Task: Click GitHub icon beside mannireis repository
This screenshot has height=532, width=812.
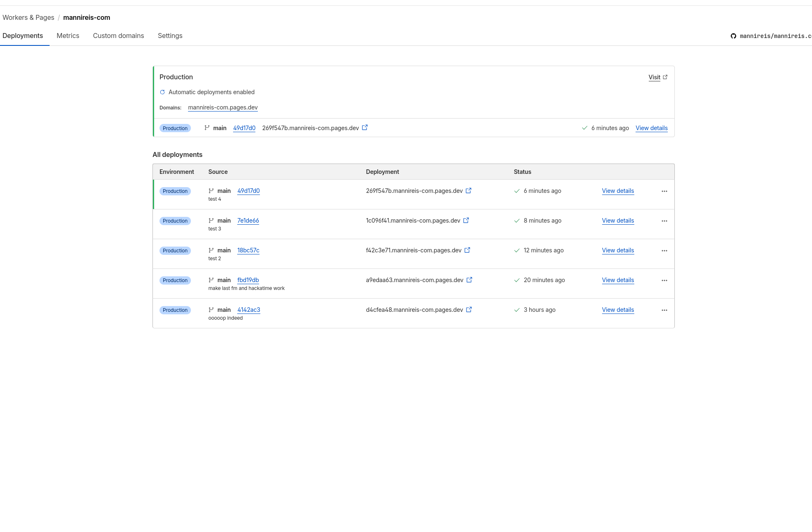Action: click(733, 36)
